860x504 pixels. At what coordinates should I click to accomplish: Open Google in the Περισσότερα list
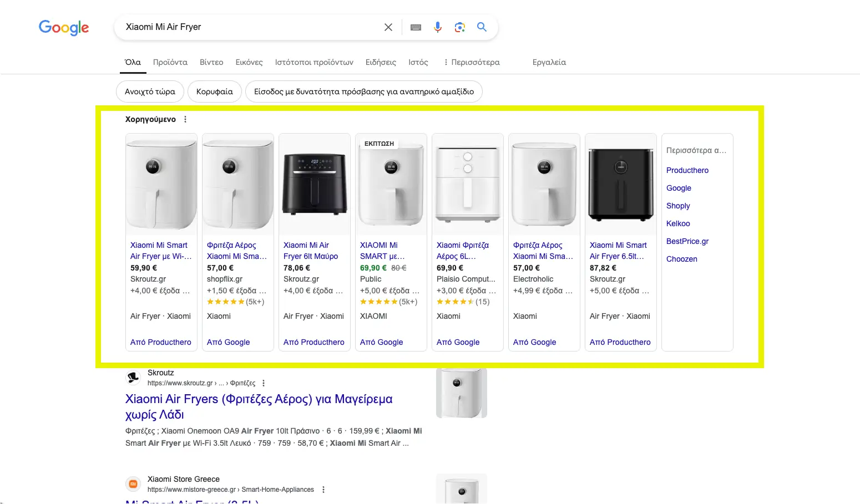[x=679, y=188]
